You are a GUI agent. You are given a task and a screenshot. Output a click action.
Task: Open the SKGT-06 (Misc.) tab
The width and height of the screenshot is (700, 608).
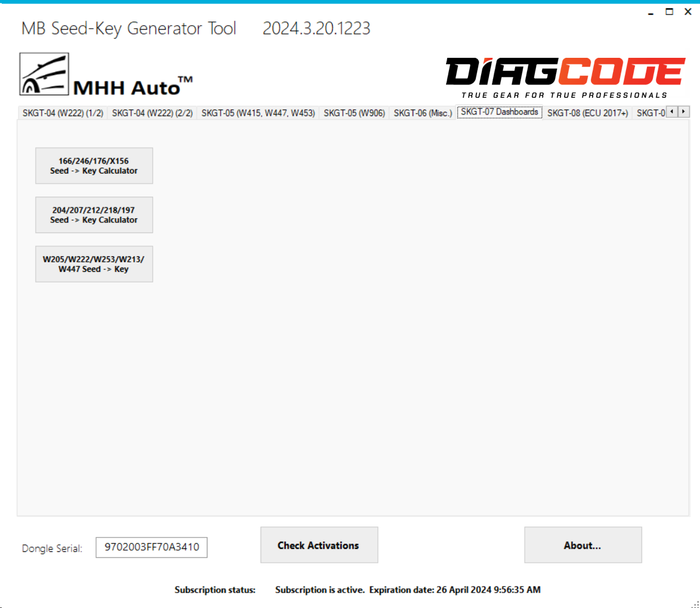point(422,112)
